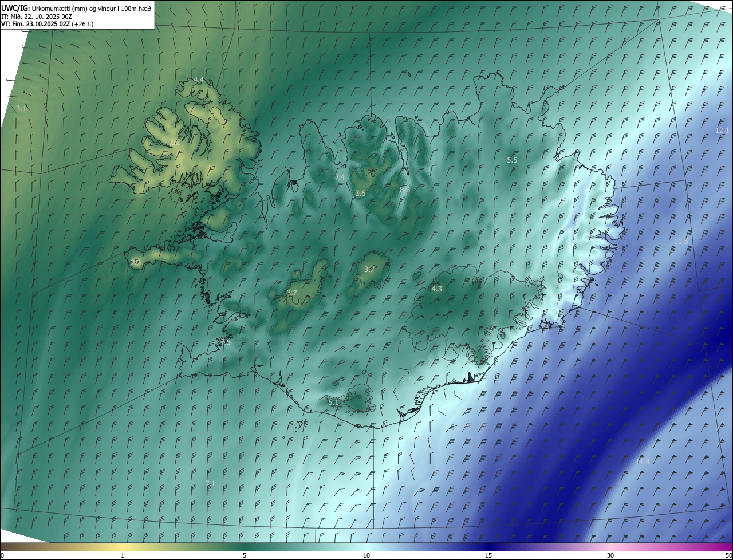Click the 5.5 precipitation value
The image size is (733, 560).
click(x=512, y=160)
